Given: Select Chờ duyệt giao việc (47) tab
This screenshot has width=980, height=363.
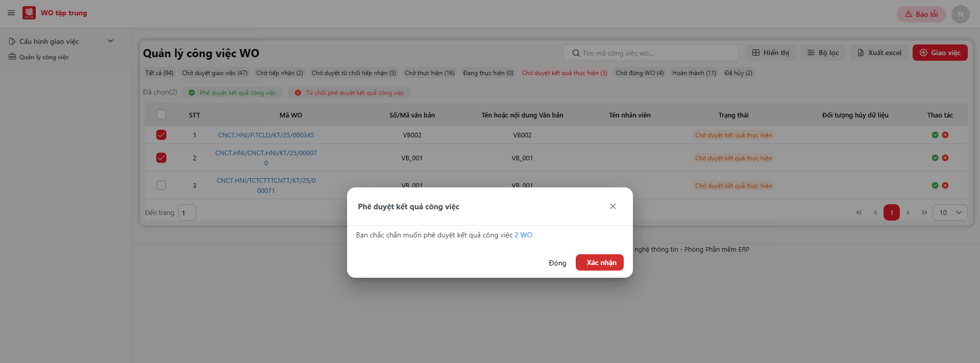Looking at the screenshot, I should click(215, 73).
